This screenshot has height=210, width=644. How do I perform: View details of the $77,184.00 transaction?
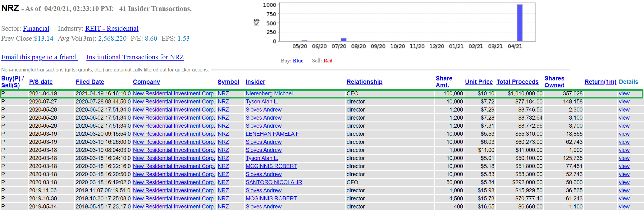(x=624, y=102)
